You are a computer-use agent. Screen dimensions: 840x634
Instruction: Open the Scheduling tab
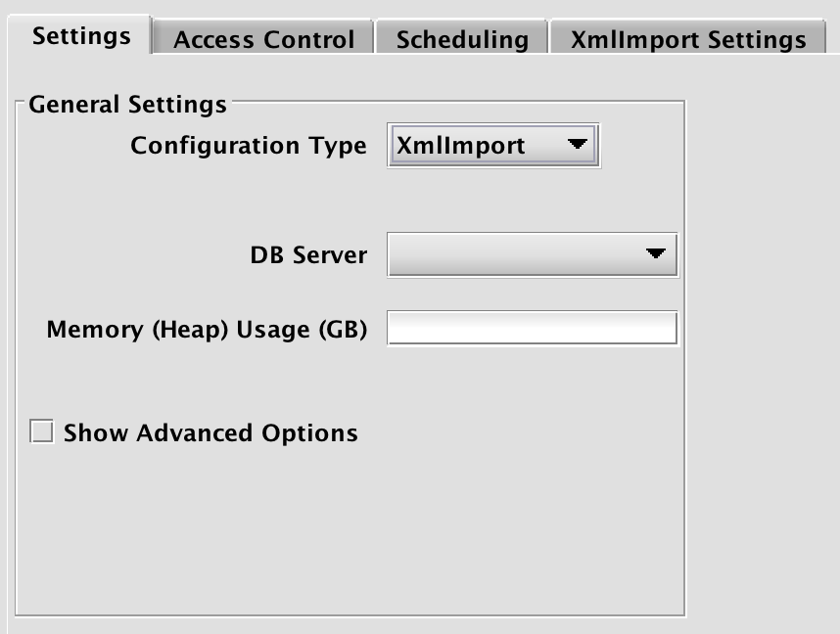[x=462, y=40]
